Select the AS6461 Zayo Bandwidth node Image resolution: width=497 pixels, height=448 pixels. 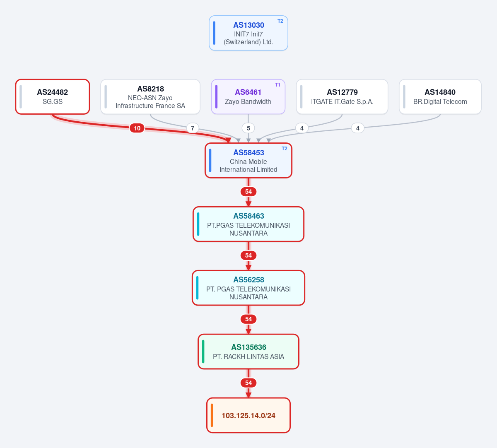click(248, 96)
